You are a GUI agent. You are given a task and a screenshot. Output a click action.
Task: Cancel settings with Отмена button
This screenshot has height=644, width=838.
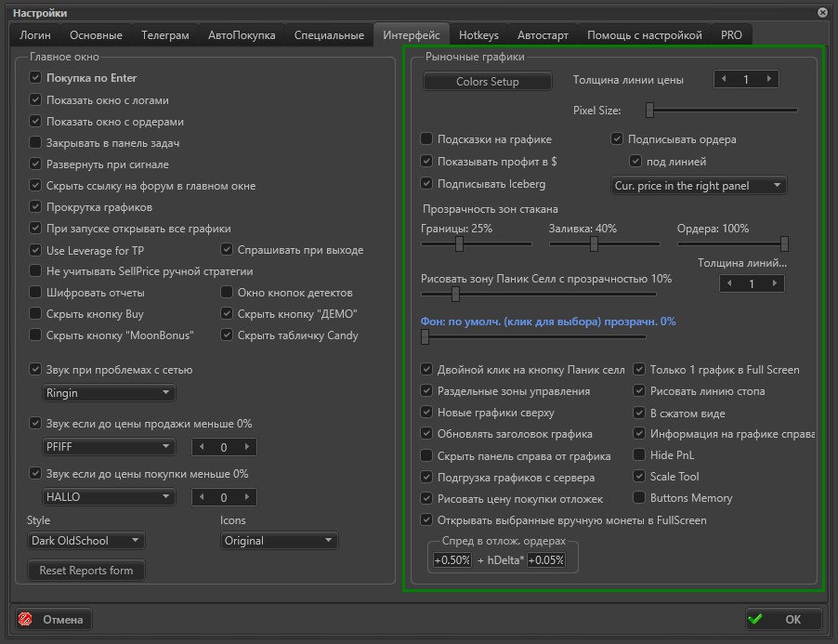point(54,620)
